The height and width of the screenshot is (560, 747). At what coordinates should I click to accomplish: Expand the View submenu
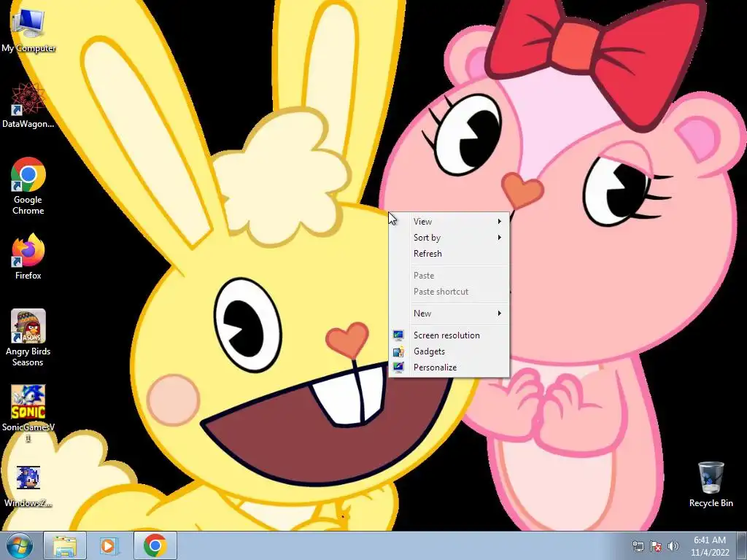tap(449, 222)
